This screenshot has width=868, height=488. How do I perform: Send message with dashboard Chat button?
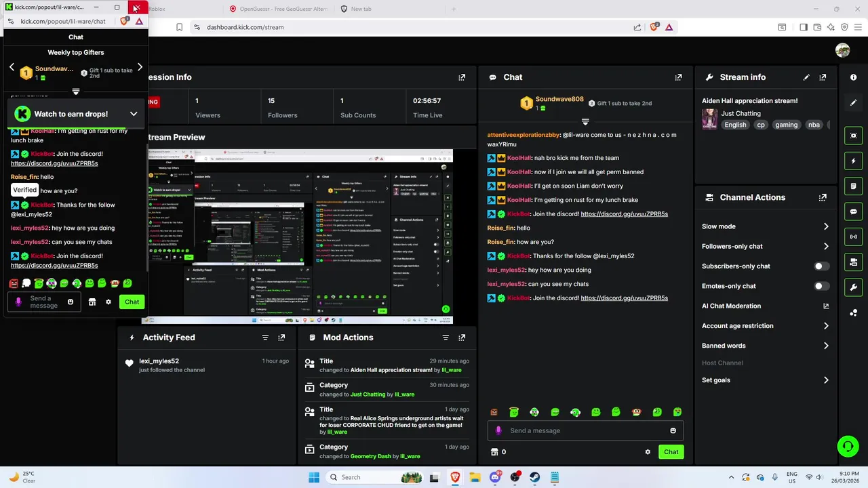point(671,452)
